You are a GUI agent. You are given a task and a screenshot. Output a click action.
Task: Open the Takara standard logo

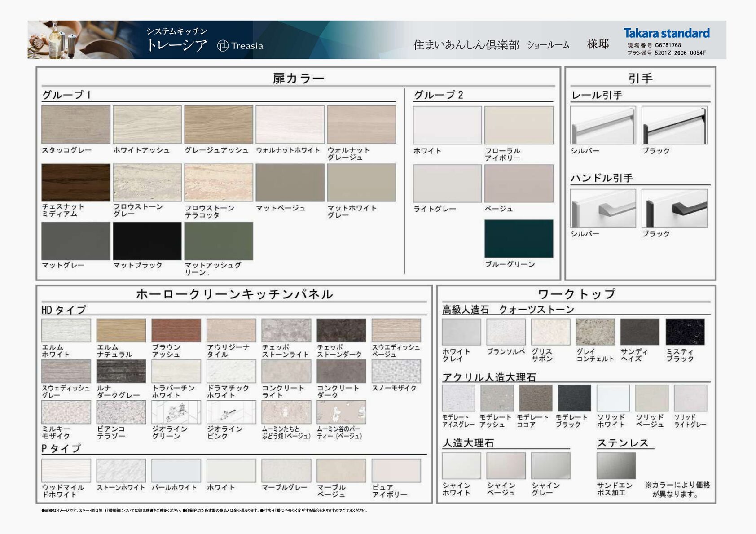(x=666, y=33)
